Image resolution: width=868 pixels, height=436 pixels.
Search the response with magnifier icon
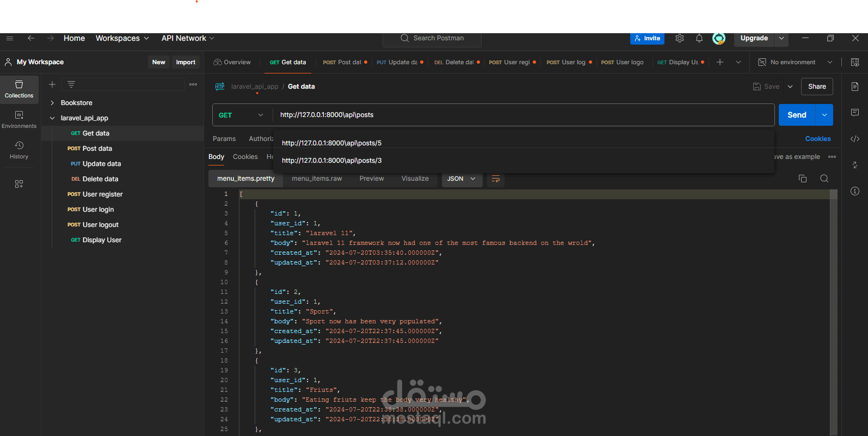tap(824, 179)
